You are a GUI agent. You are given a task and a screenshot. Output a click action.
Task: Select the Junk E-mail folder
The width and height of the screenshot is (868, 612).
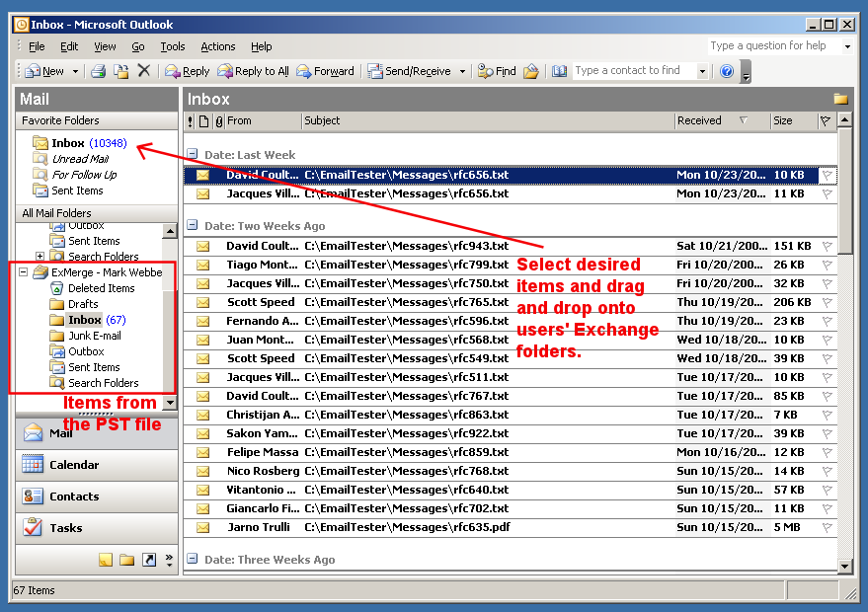coord(85,336)
